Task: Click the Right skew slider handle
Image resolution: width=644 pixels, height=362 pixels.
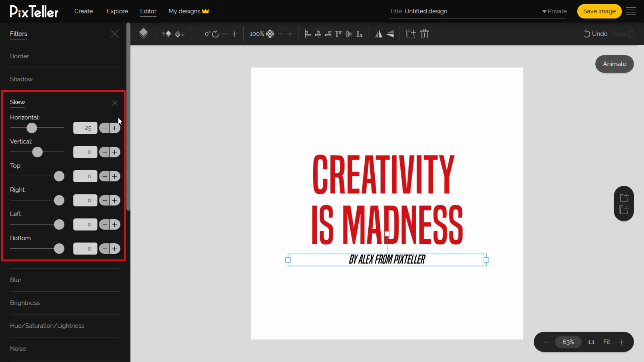Action: pos(59,200)
